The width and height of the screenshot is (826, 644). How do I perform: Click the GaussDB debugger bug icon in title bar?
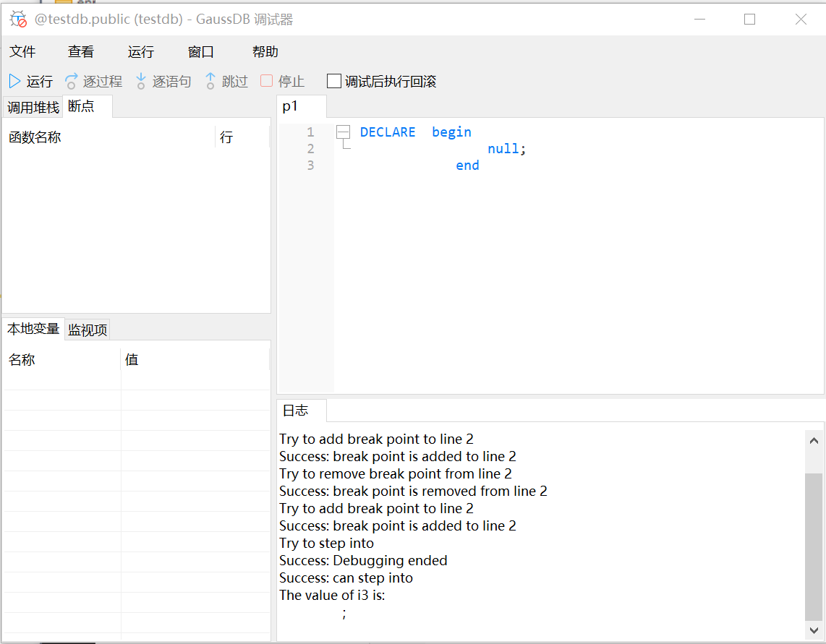pyautogui.click(x=18, y=20)
